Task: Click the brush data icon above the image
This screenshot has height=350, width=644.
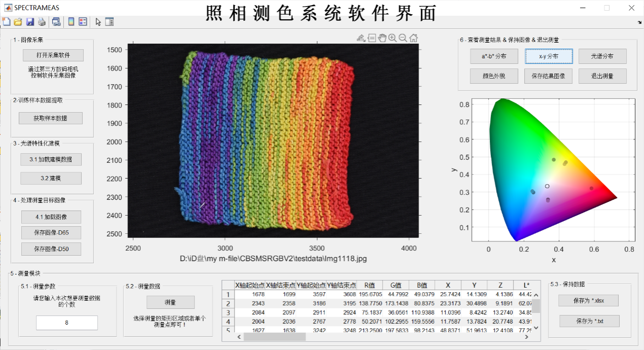Action: point(361,38)
